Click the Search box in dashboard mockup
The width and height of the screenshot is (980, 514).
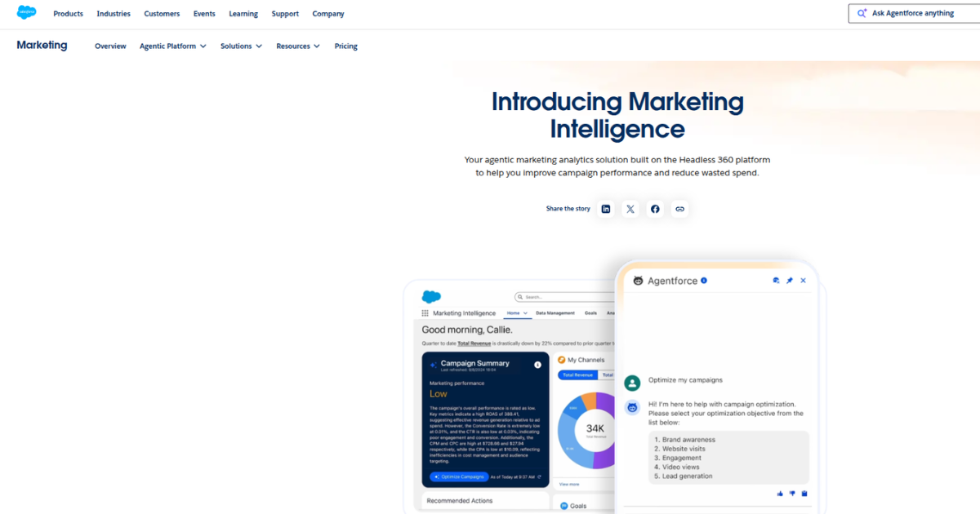tap(563, 297)
